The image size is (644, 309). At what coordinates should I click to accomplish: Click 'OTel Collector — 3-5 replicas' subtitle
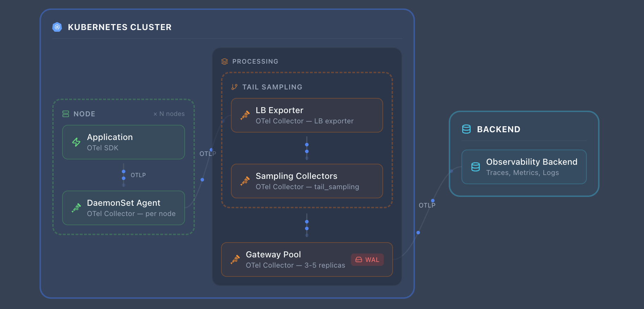(x=296, y=265)
